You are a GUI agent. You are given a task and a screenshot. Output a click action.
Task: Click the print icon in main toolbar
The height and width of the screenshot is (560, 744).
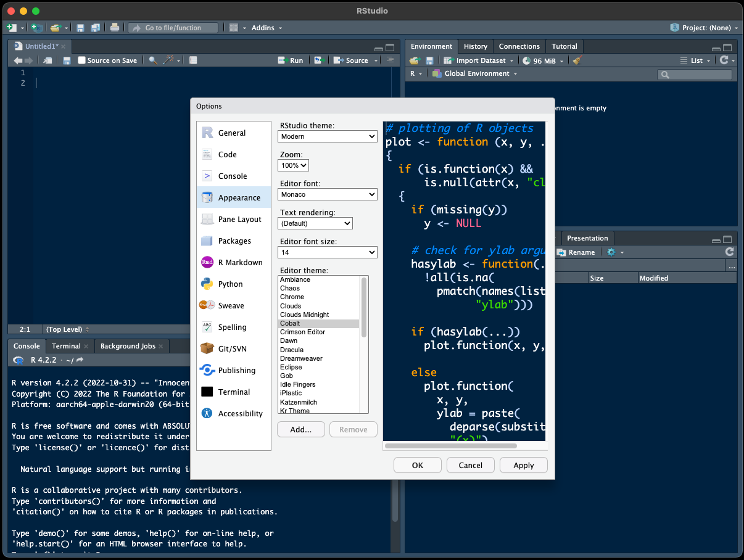pos(114,28)
